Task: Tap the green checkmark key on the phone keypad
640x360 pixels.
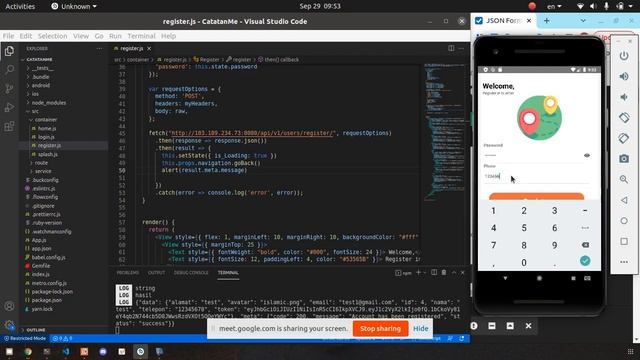Action: (x=585, y=261)
